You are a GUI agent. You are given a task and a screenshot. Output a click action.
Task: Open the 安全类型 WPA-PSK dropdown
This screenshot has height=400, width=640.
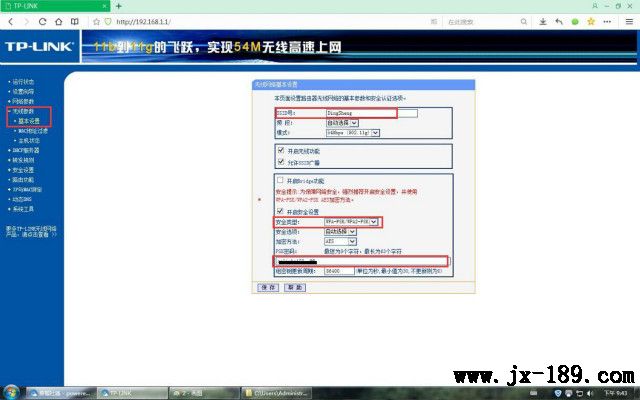pyautogui.click(x=351, y=222)
